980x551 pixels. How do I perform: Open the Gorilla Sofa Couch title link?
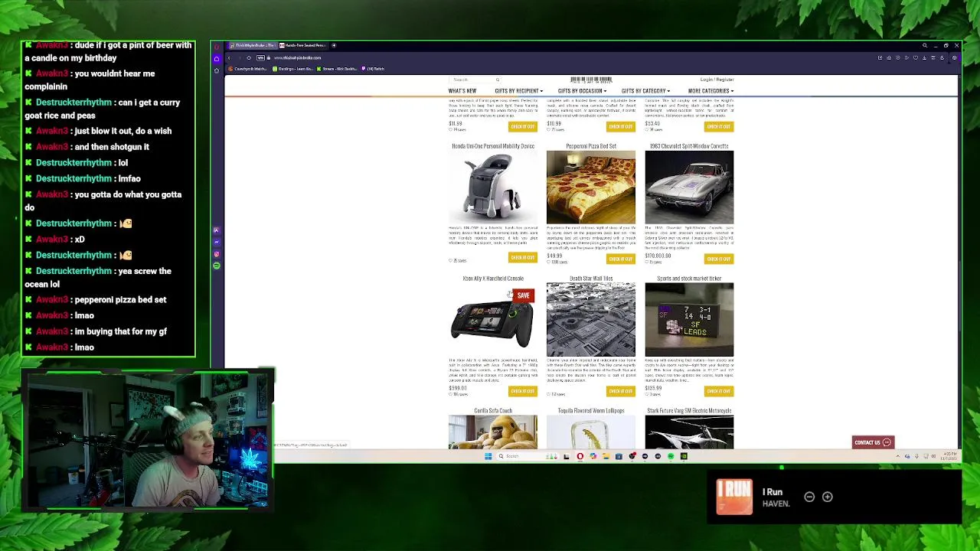point(493,411)
